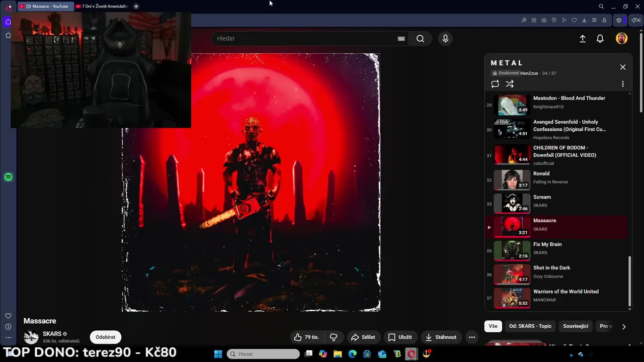
Task: Click the YouTube upload/create icon
Action: (583, 39)
